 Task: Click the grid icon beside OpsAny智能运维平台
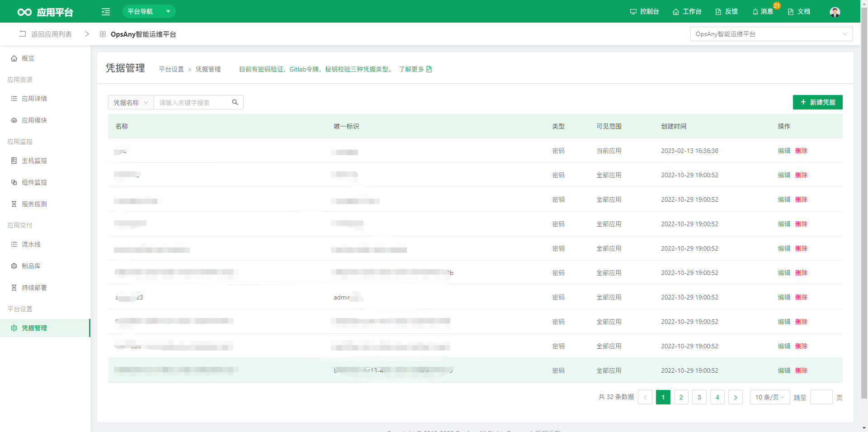click(103, 34)
